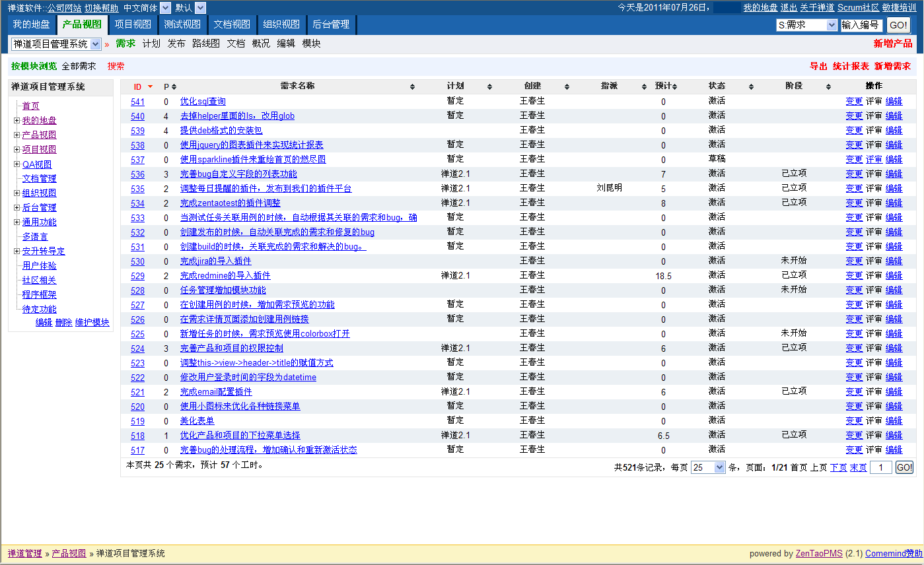Click the 新增产品 link
The height and width of the screenshot is (565, 924).
893,44
